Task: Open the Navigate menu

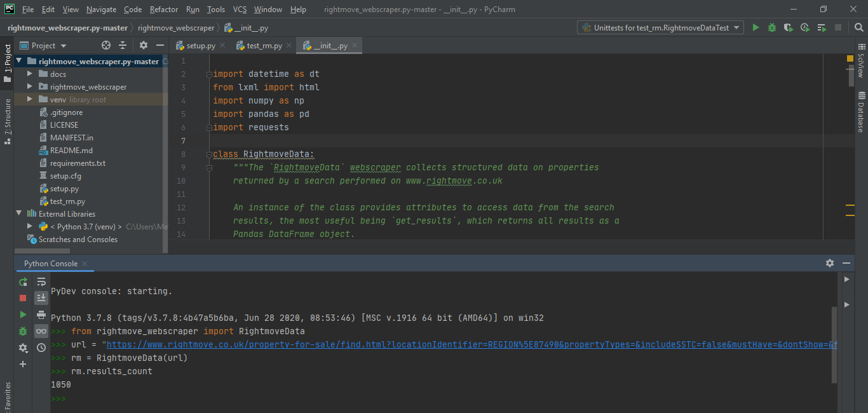Action: click(x=102, y=10)
